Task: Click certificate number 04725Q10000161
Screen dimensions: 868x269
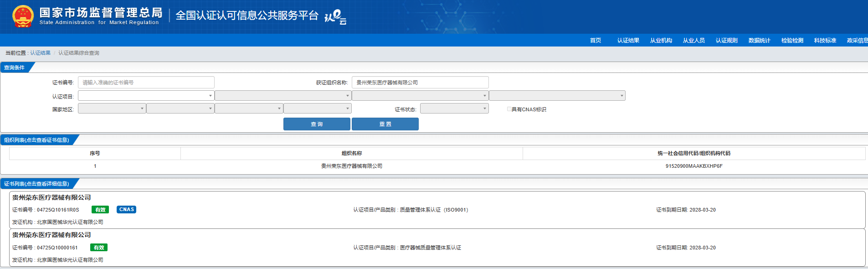Action: click(x=57, y=248)
